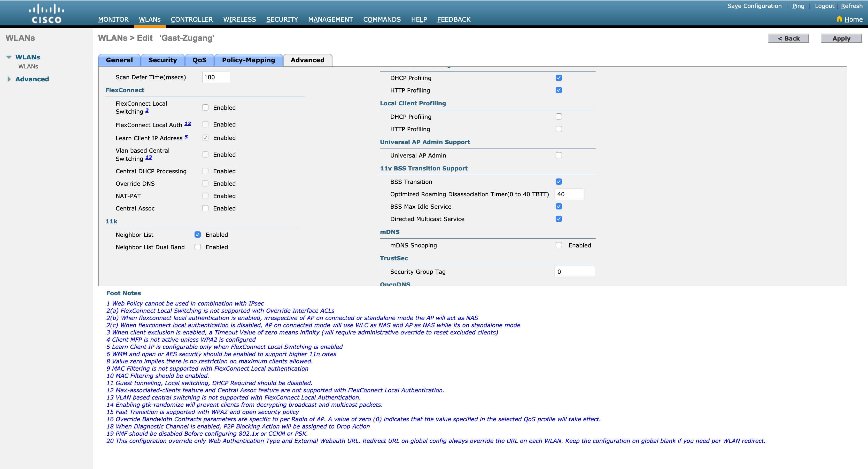The image size is (868, 469).
Task: Enable Local Client HTTP Profiling checkbox
Action: tap(559, 129)
